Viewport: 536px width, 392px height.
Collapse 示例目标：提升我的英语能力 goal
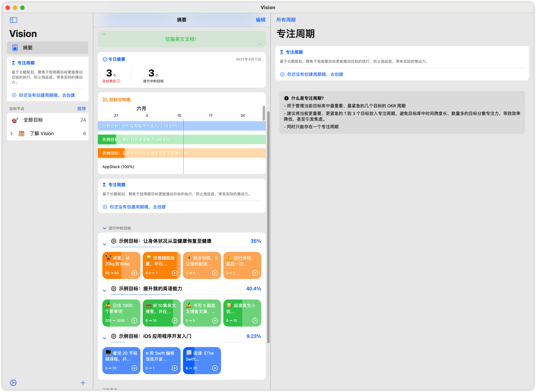(104, 291)
